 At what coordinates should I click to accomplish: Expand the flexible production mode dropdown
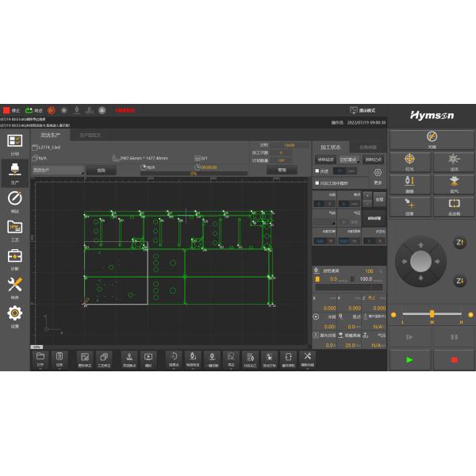click(x=58, y=170)
